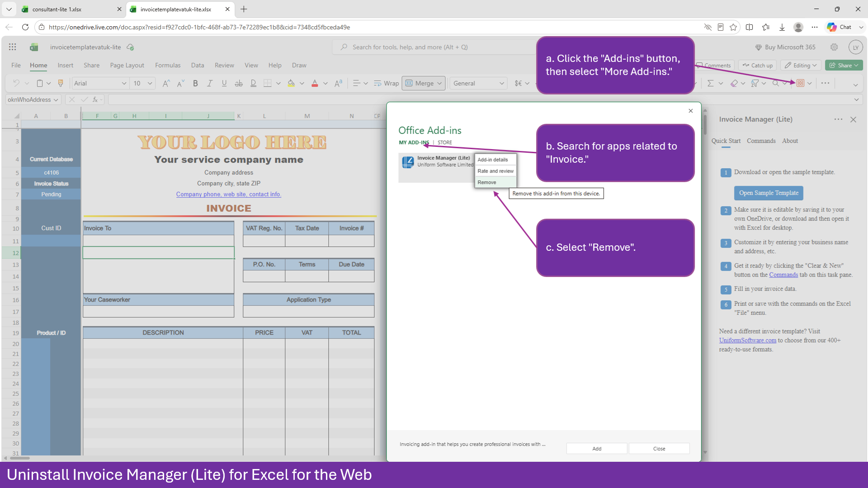Click the LY account avatar
868x488 pixels.
pos(855,47)
